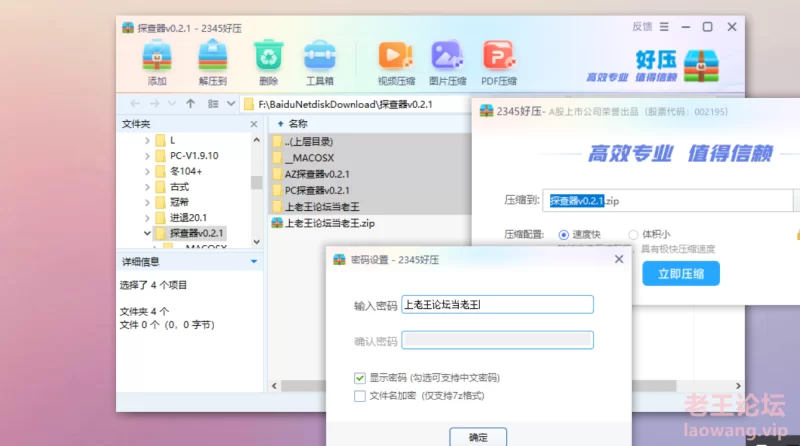Collapse the 详细信息 details panel arrow
800x446 pixels.
point(254,262)
